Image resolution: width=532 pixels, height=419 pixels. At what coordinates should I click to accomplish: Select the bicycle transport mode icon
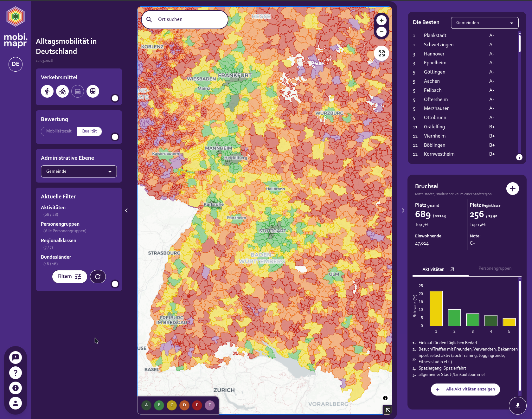(x=62, y=92)
